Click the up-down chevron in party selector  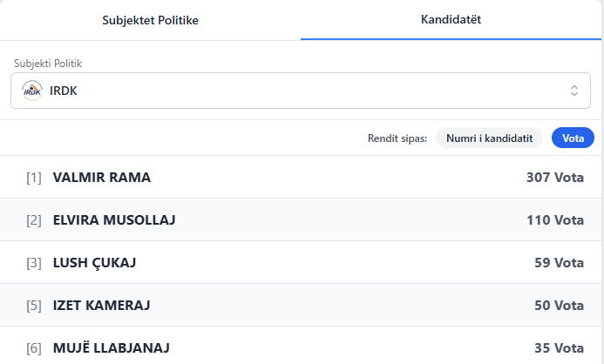[x=574, y=91]
